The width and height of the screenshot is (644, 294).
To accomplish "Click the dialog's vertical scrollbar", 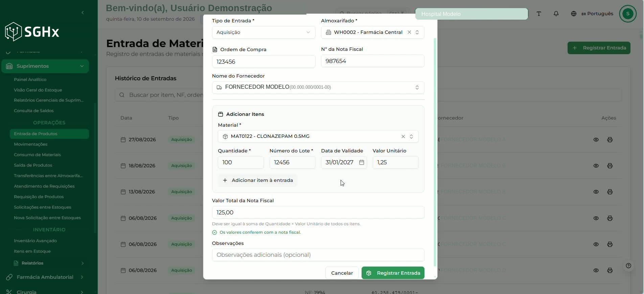I will click(435, 152).
